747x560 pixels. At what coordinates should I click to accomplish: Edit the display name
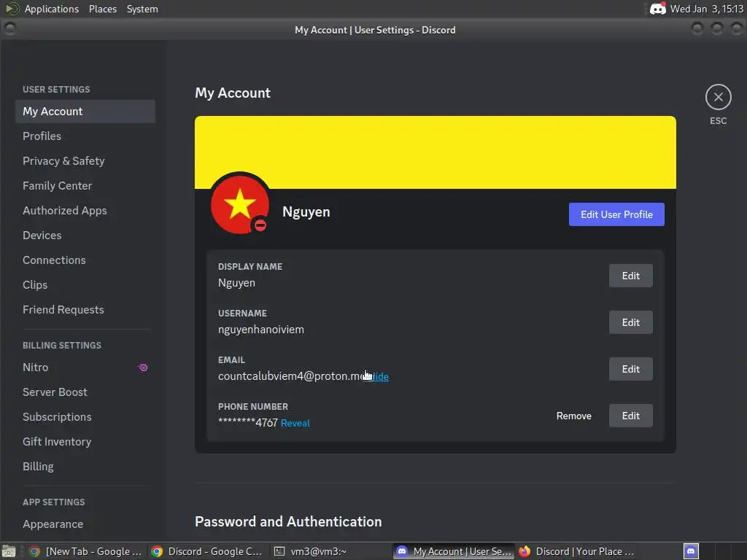(631, 276)
